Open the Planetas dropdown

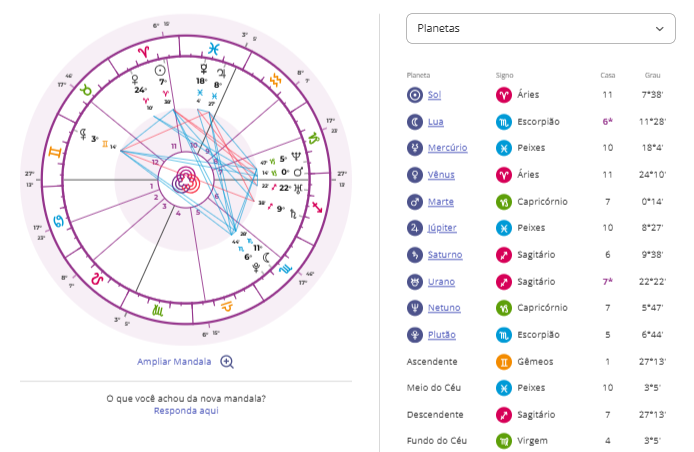[x=540, y=29]
